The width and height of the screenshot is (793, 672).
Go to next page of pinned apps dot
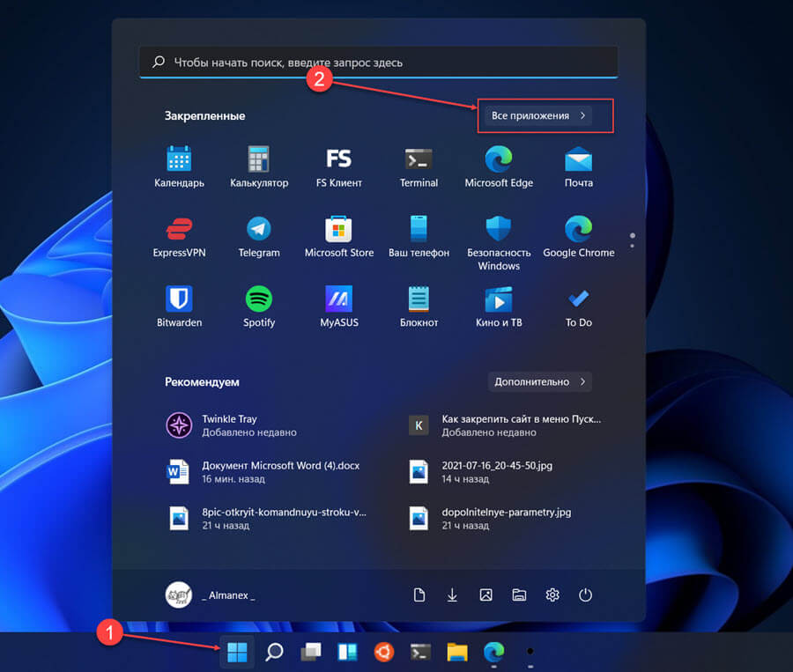coord(632,247)
